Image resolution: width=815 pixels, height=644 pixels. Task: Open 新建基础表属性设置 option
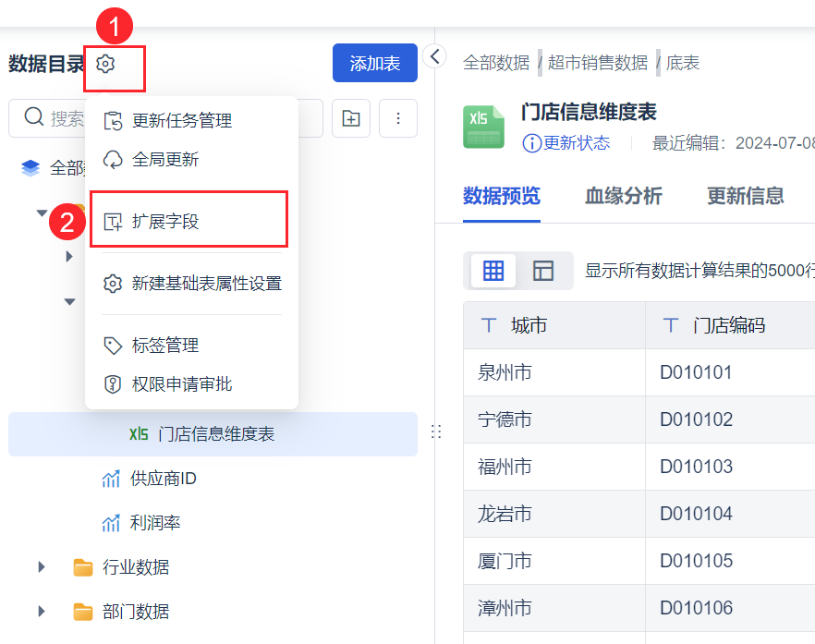(206, 284)
